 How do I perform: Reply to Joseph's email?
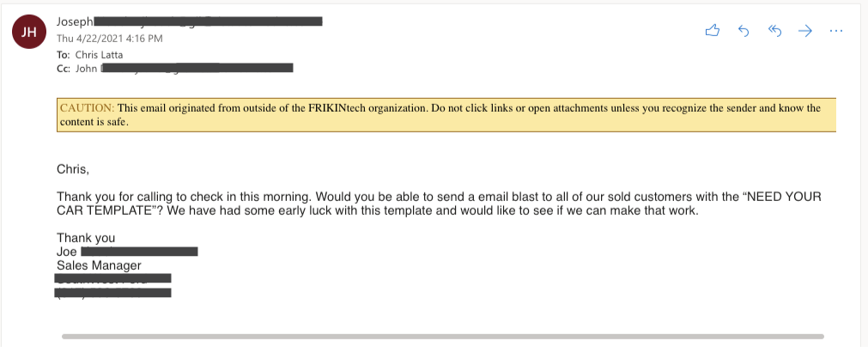(744, 31)
